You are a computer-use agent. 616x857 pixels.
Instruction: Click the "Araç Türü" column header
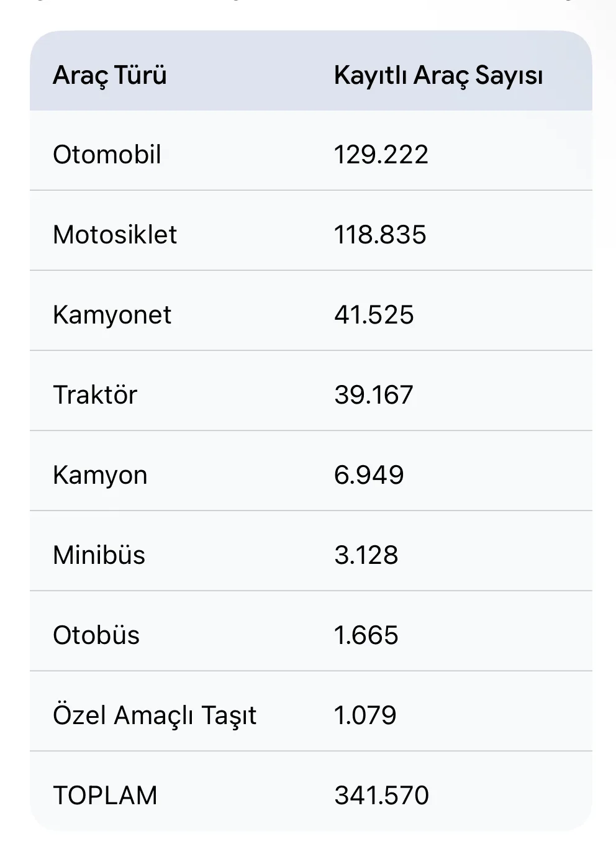click(110, 75)
